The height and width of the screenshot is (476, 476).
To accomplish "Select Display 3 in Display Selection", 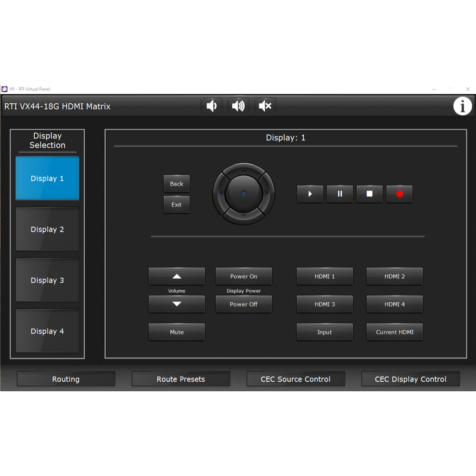I will [47, 280].
